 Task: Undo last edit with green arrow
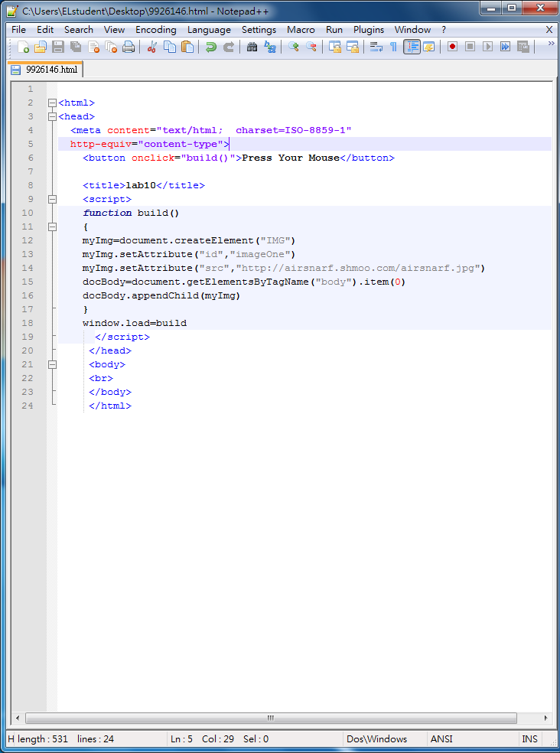[x=210, y=47]
